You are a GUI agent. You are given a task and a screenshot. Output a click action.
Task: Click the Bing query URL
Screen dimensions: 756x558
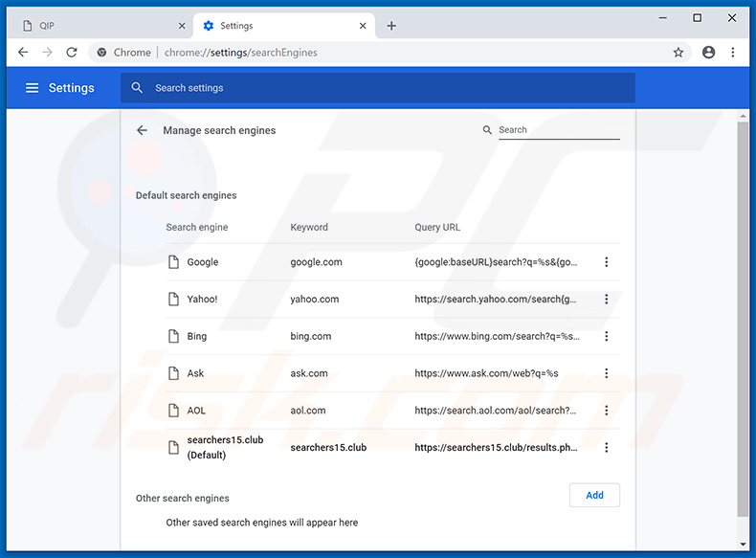[497, 336]
